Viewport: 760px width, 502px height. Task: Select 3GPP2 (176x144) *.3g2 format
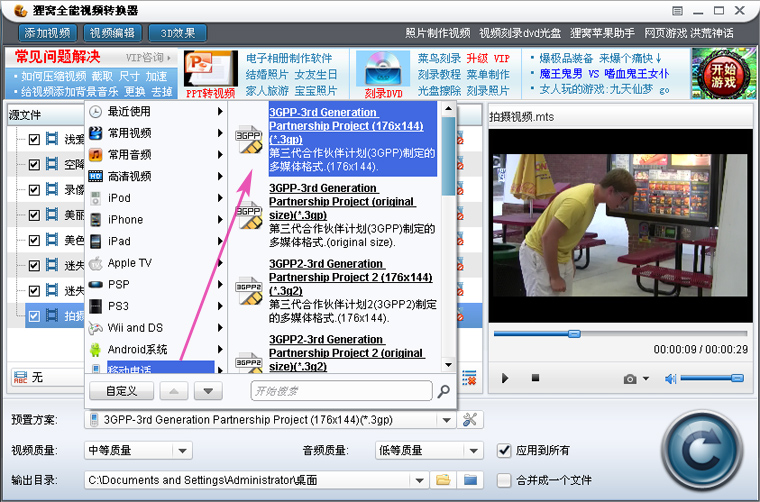coord(353,291)
